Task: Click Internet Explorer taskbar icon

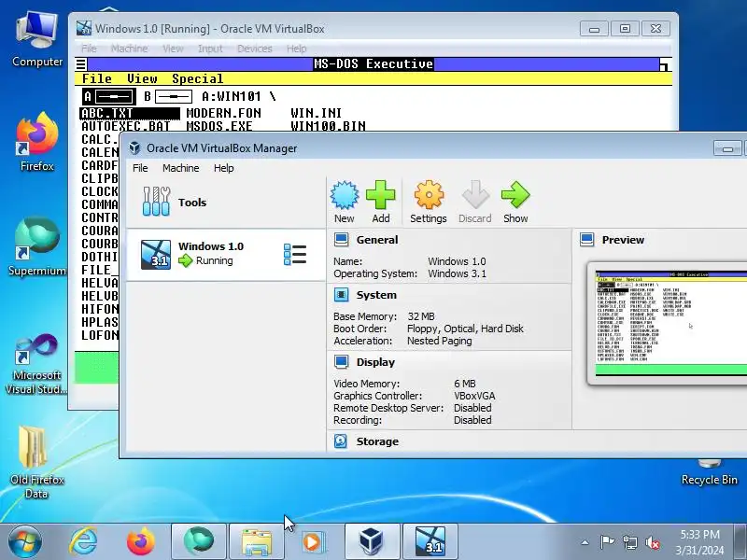Action: pos(83,542)
